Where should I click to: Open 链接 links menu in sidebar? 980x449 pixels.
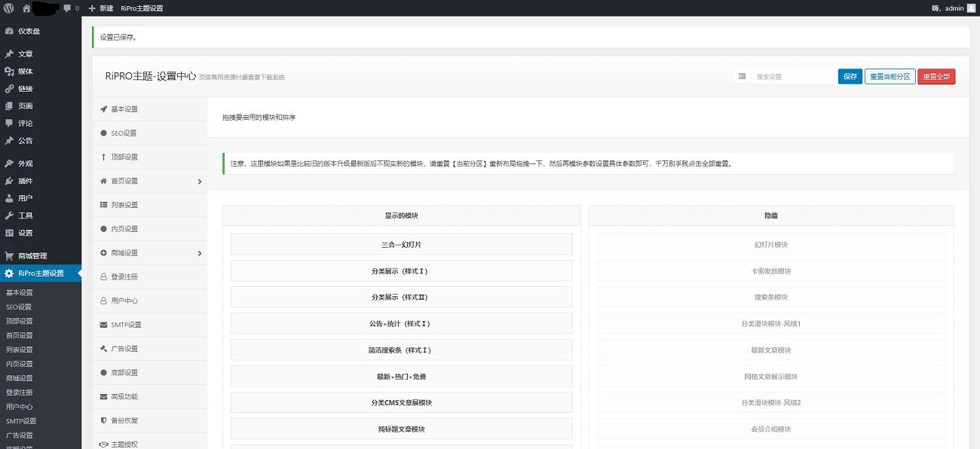pos(41,89)
